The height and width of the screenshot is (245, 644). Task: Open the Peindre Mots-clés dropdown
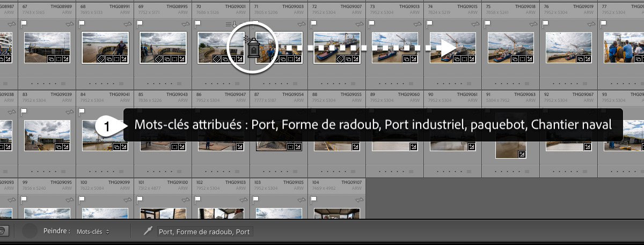pyautogui.click(x=93, y=232)
